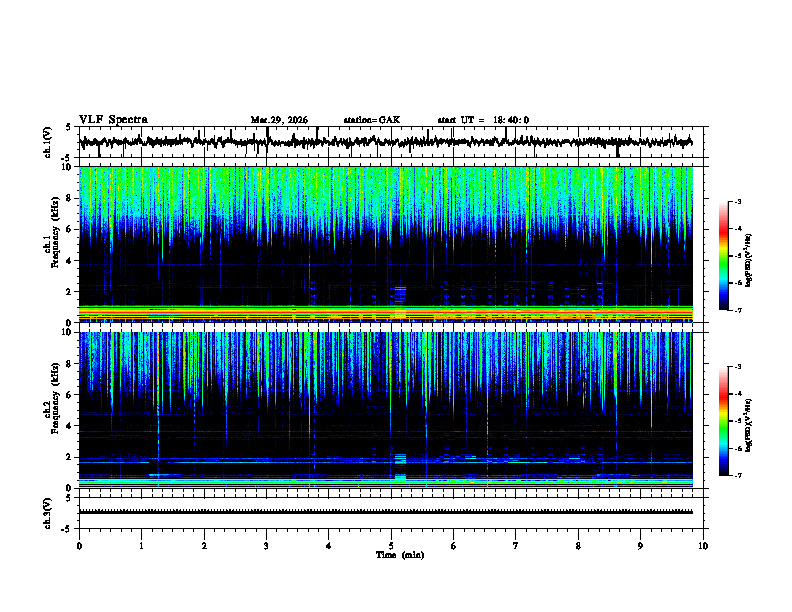The image size is (792, 612).
Task: Click inside the ch.2 spectrogram panel
Action: point(386,410)
